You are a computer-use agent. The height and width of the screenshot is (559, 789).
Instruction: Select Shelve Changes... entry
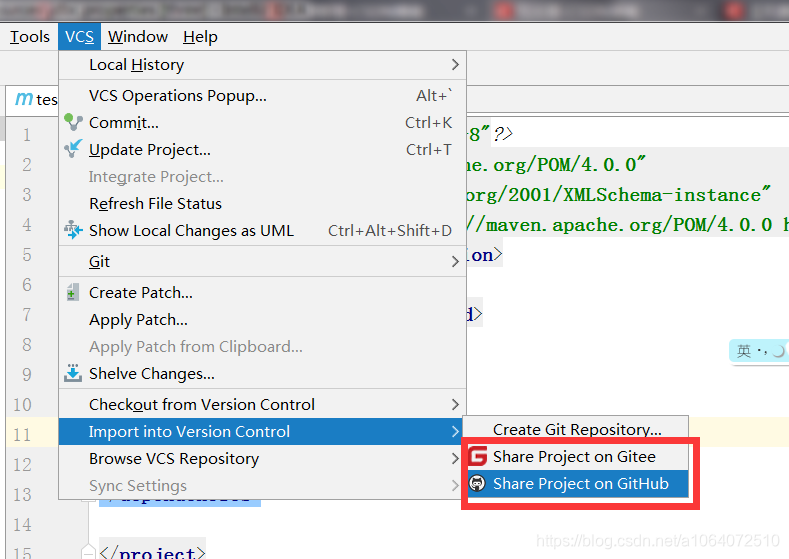tap(263, 373)
